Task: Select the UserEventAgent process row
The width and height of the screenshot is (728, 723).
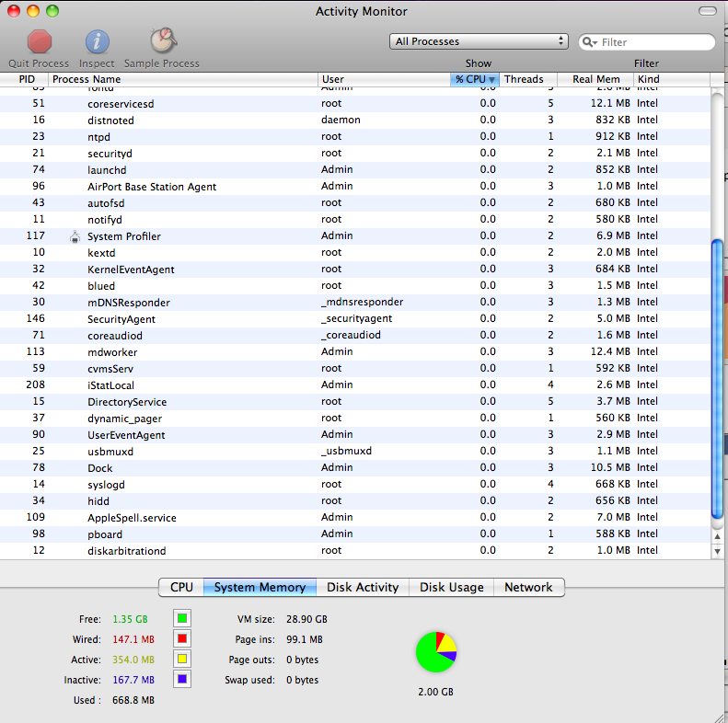Action: pos(355,435)
